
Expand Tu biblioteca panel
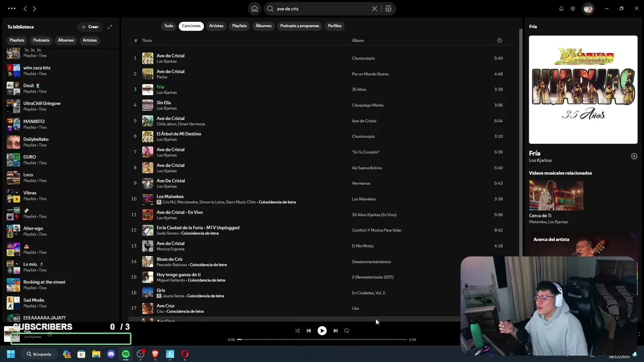(x=110, y=27)
